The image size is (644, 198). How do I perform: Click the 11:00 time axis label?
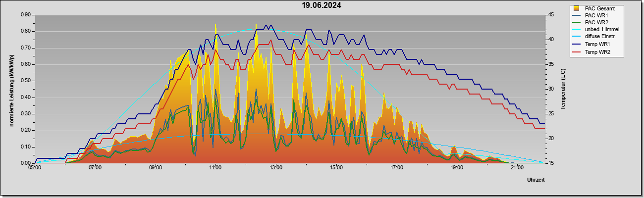tap(215, 168)
